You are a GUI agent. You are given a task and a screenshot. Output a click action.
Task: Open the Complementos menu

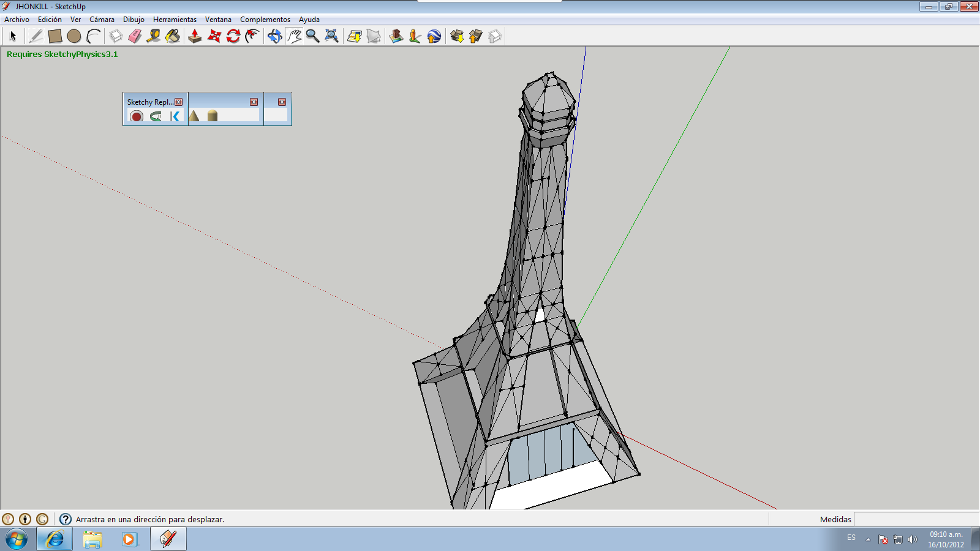coord(265,20)
